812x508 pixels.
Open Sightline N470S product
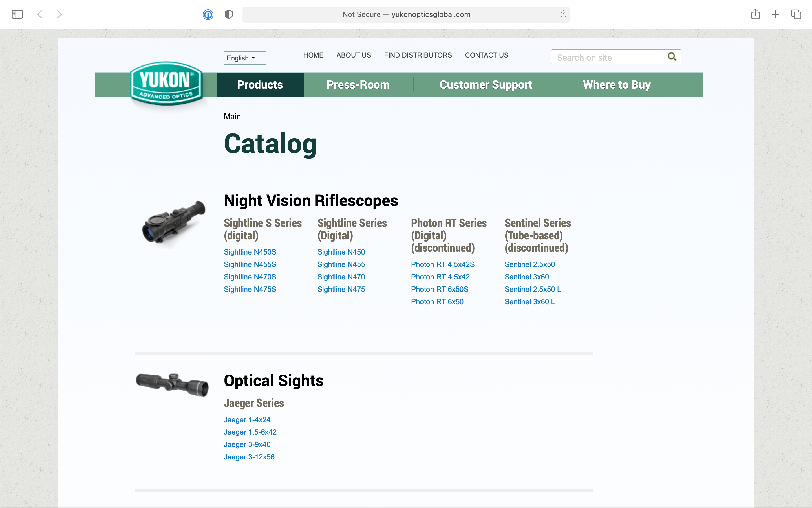(250, 277)
